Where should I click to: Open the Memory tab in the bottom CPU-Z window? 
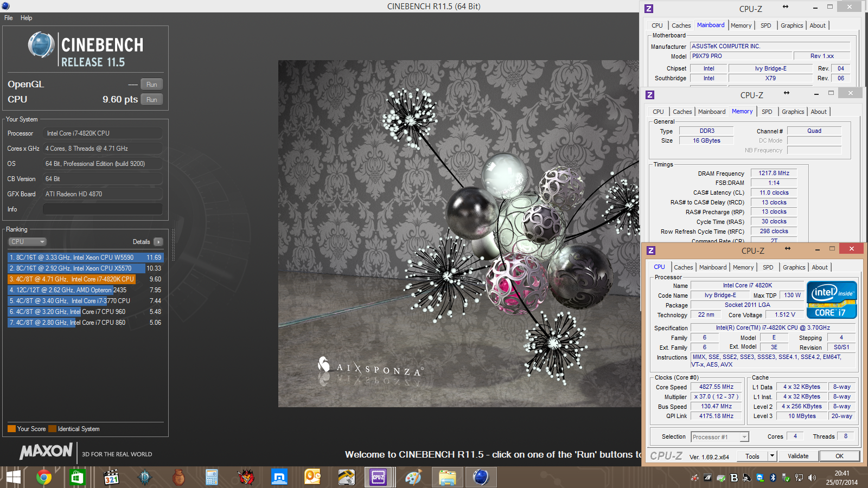click(743, 267)
